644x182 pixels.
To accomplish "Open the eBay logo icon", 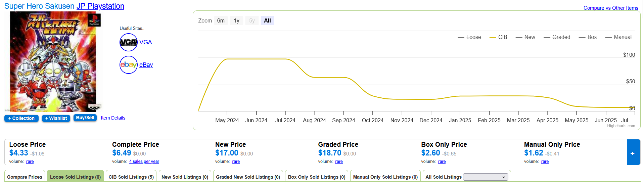I will (129, 65).
